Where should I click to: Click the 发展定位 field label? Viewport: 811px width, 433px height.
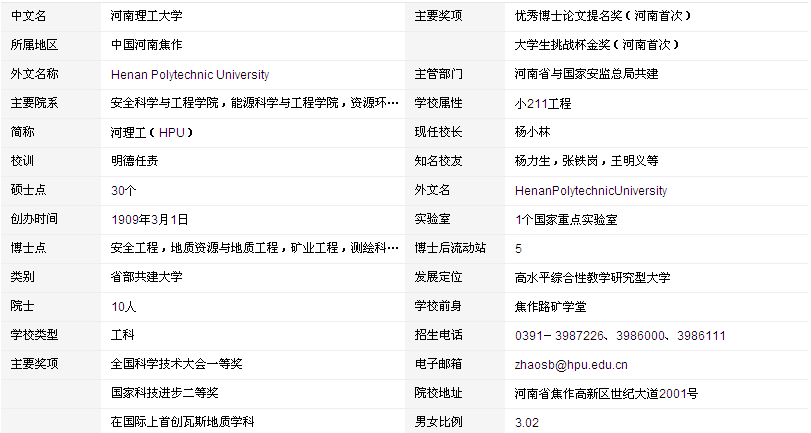pos(438,277)
